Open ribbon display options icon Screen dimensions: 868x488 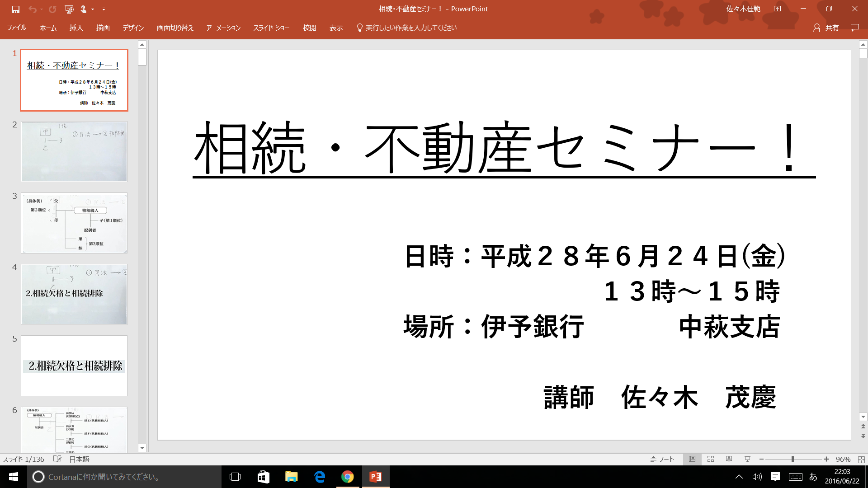click(x=777, y=9)
